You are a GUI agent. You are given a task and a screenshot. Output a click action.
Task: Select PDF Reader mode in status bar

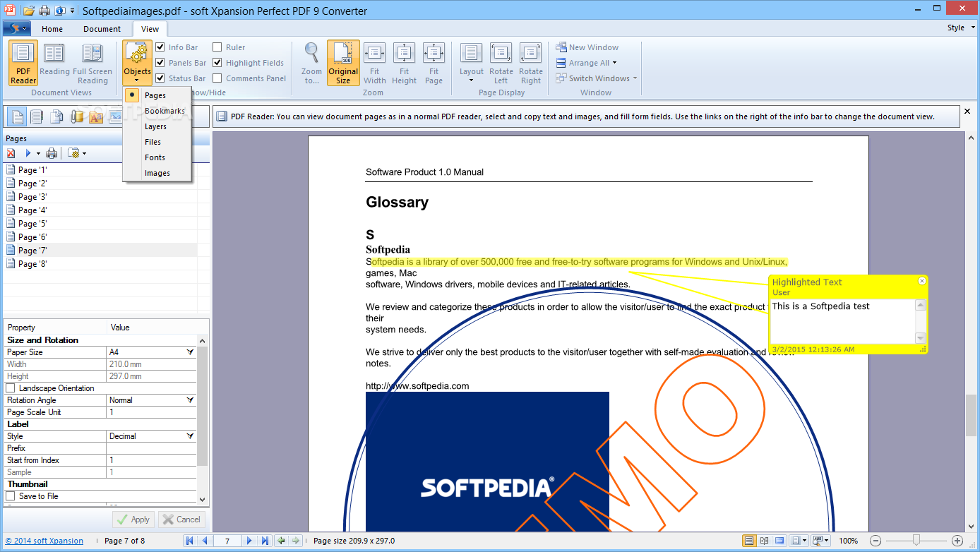pos(748,541)
